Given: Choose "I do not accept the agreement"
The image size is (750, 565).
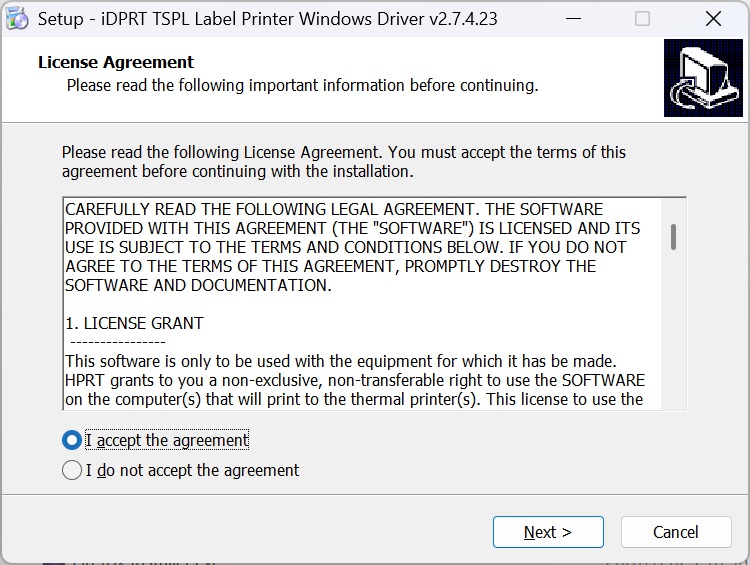Looking at the screenshot, I should (72, 470).
